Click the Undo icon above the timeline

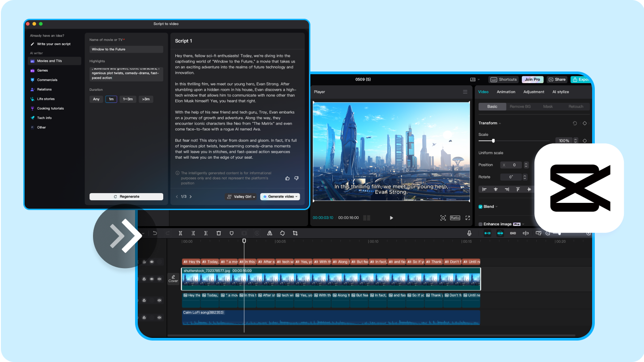click(x=155, y=233)
